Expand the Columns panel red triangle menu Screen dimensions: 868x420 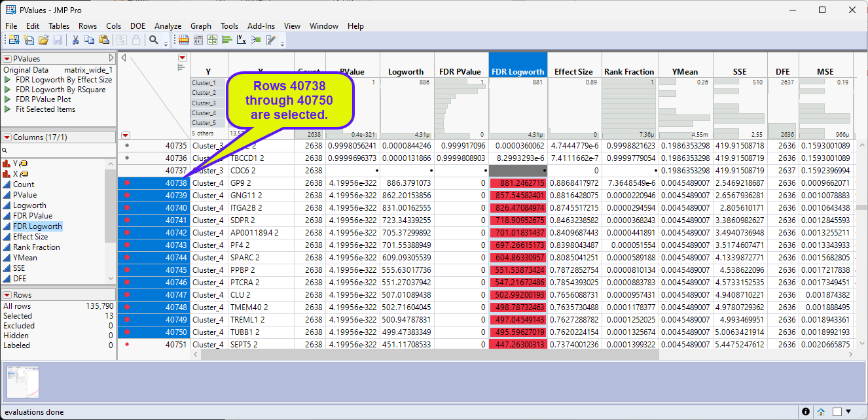coord(7,137)
